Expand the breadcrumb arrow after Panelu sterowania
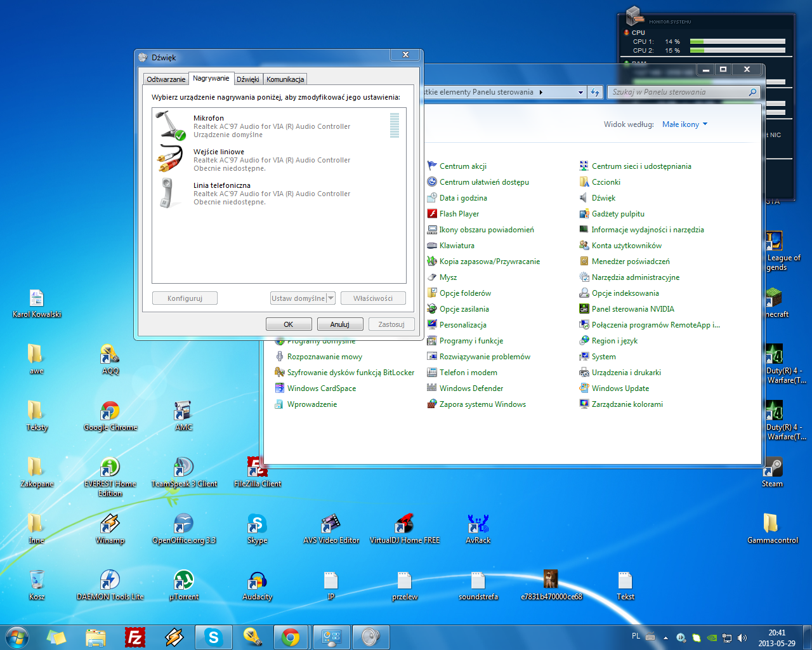 pos(541,92)
